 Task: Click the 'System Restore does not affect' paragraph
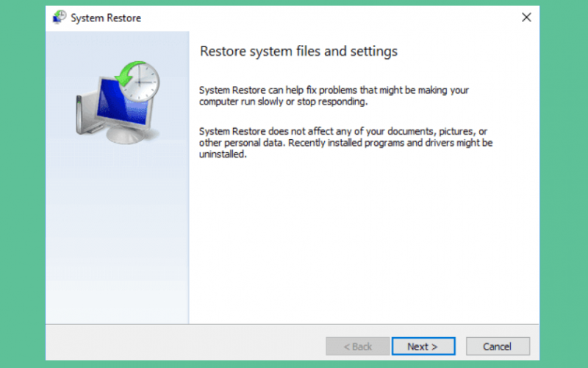click(x=345, y=143)
